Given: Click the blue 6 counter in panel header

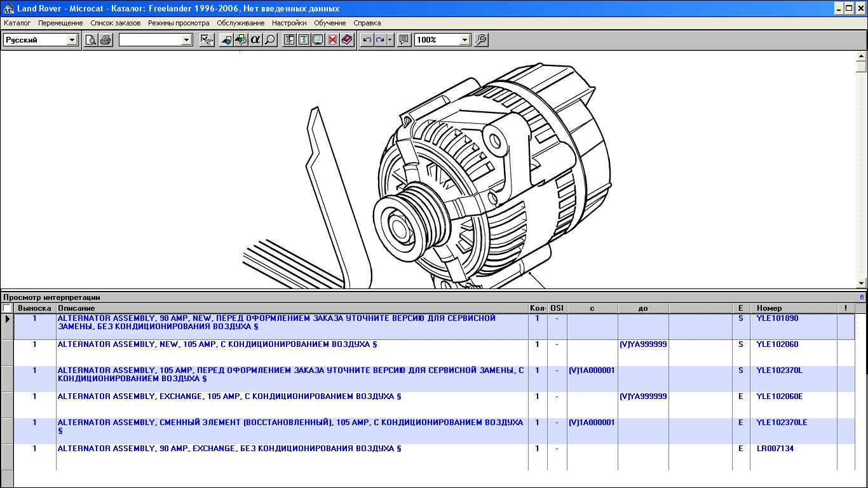Looking at the screenshot, I should (862, 297).
